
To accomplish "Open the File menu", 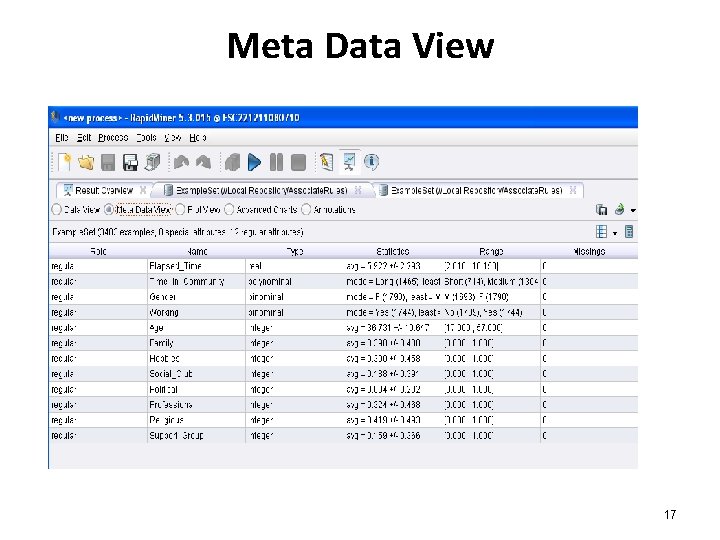I will (x=62, y=138).
